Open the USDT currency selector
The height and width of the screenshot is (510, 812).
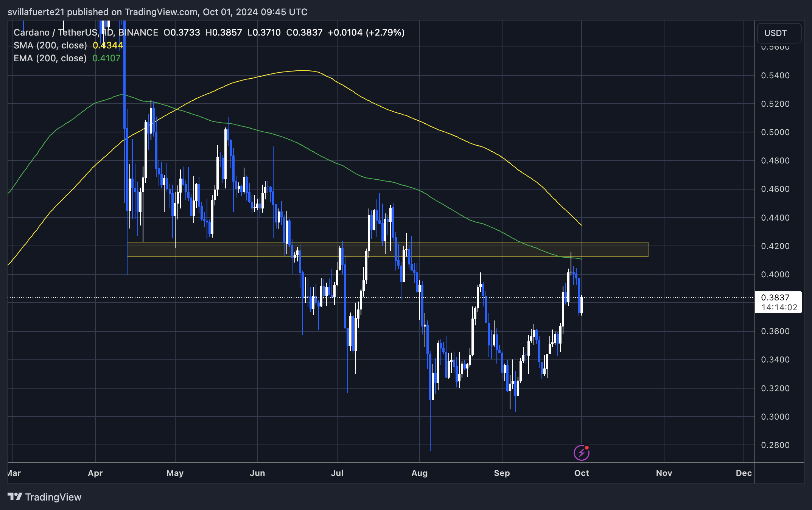(779, 33)
